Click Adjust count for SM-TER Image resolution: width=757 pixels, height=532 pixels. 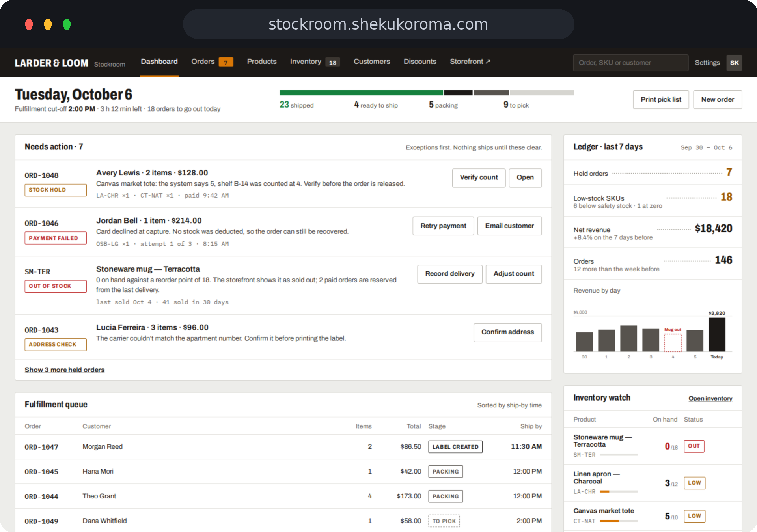pyautogui.click(x=514, y=274)
